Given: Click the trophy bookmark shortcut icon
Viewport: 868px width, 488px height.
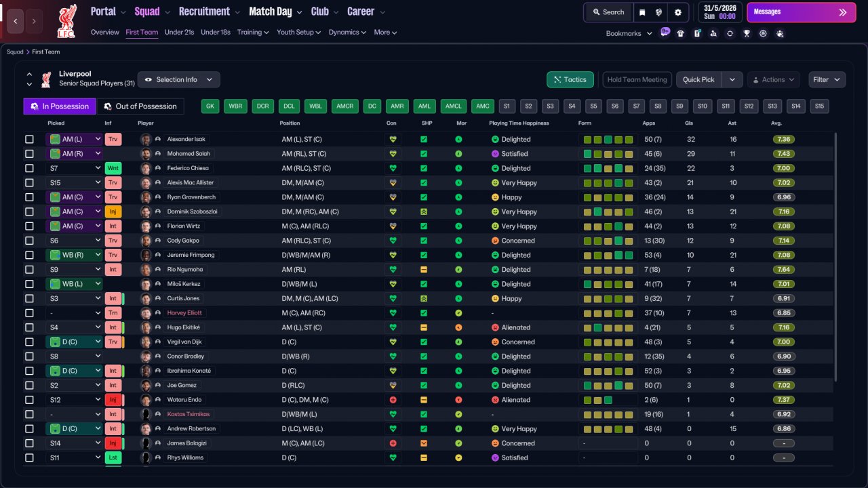Looking at the screenshot, I should (747, 33).
